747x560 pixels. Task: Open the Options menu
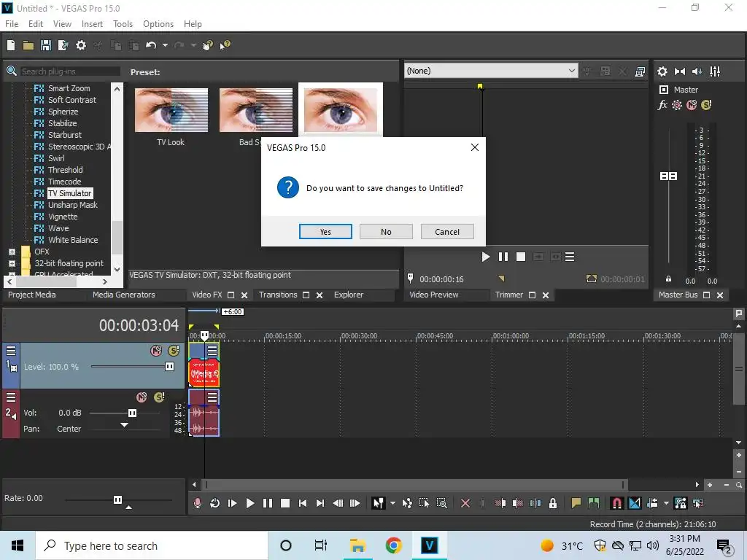(x=158, y=24)
